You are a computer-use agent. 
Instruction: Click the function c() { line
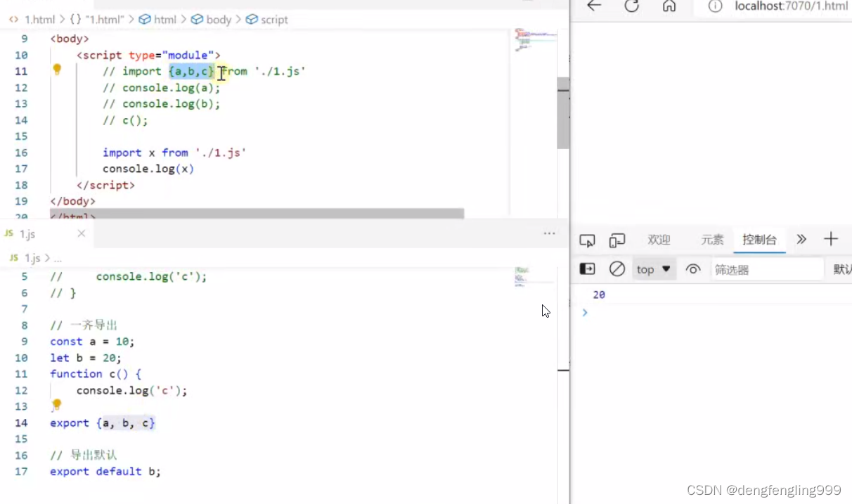tap(96, 374)
